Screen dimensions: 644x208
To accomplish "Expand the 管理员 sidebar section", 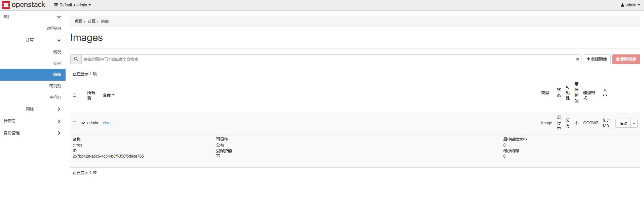I will click(59, 121).
